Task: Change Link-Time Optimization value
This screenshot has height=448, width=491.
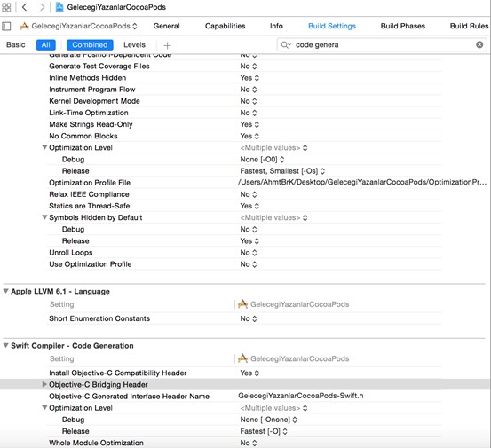Action: 249,113
